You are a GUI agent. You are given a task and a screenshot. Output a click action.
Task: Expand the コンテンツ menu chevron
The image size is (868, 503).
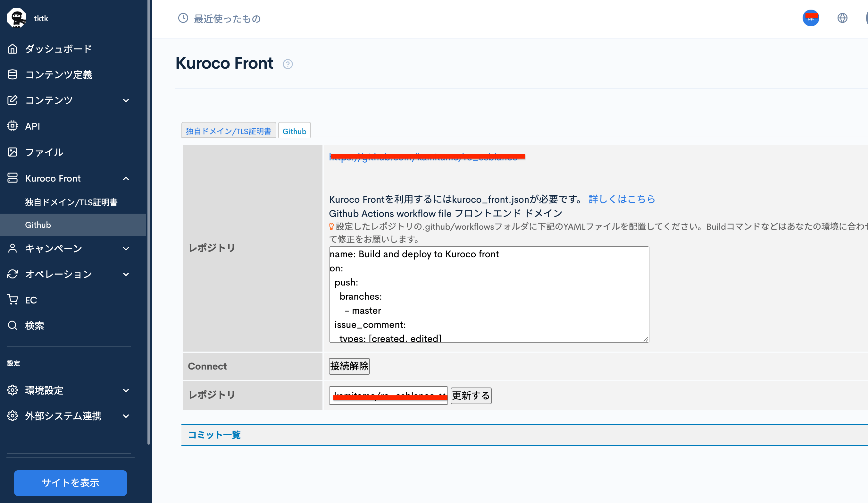[x=126, y=100]
